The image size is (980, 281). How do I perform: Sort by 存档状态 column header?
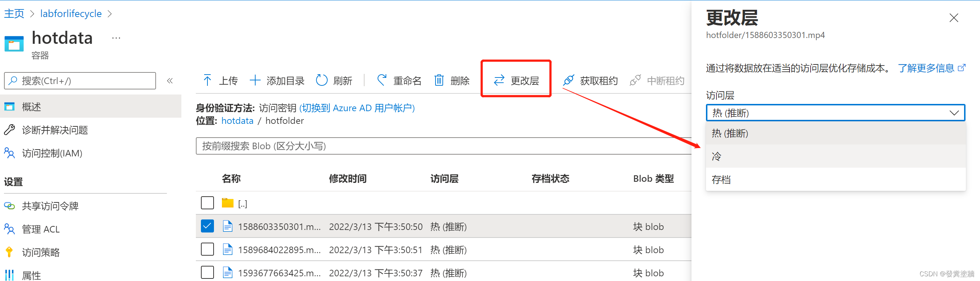pyautogui.click(x=550, y=179)
